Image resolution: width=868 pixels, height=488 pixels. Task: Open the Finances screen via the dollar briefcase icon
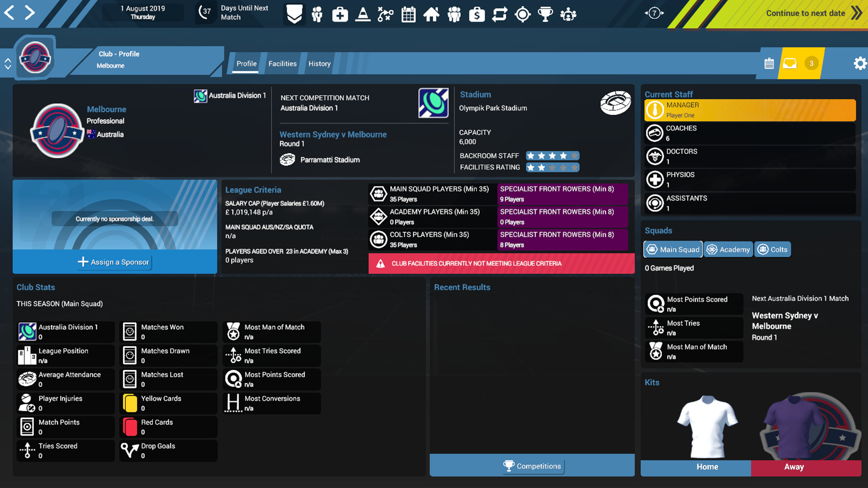476,14
